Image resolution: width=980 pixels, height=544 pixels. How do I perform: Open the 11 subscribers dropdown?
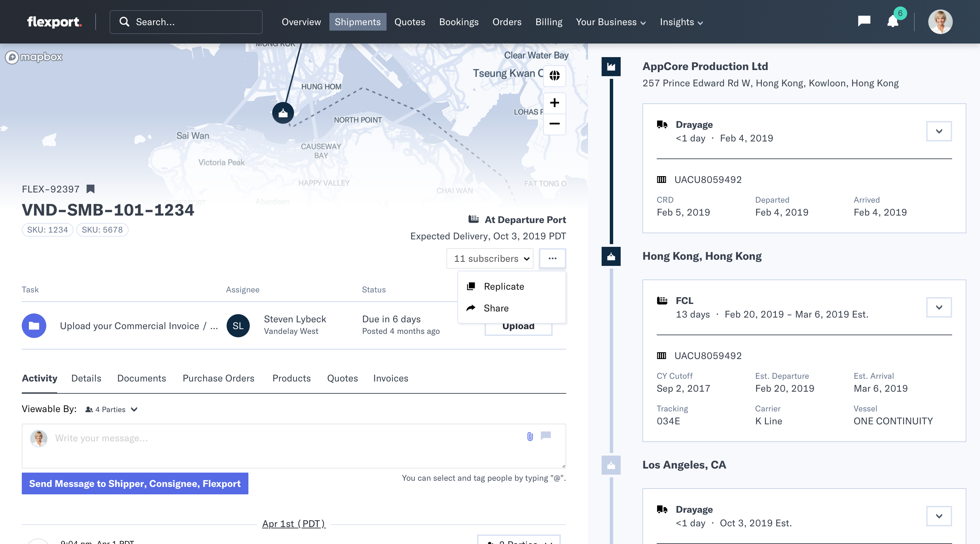click(490, 258)
